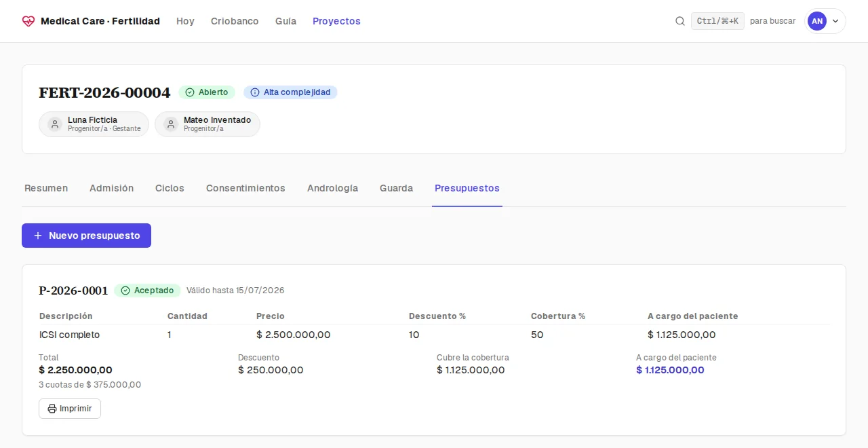
Task: Click the Cantidad column header
Action: pyautogui.click(x=187, y=316)
